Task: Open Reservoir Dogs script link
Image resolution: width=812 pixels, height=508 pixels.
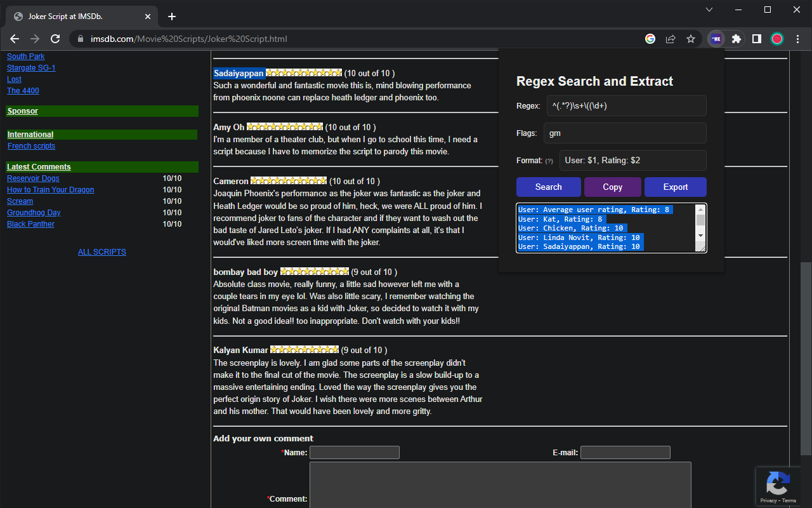Action: pyautogui.click(x=33, y=178)
